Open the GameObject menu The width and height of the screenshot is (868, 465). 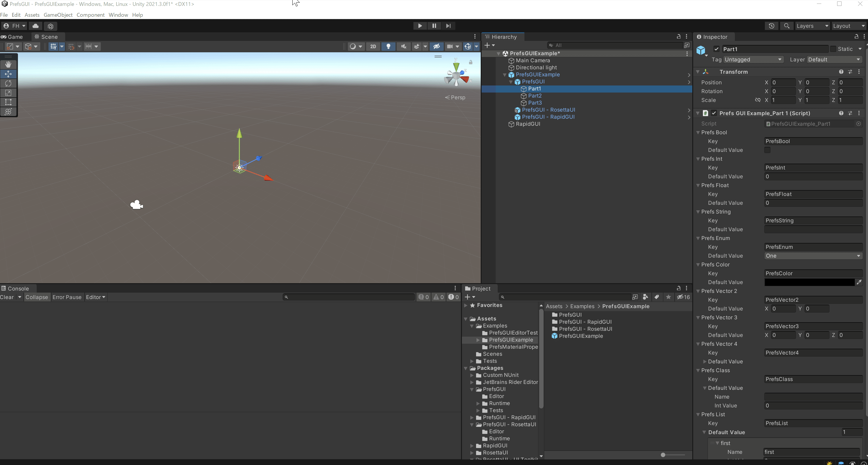point(58,15)
